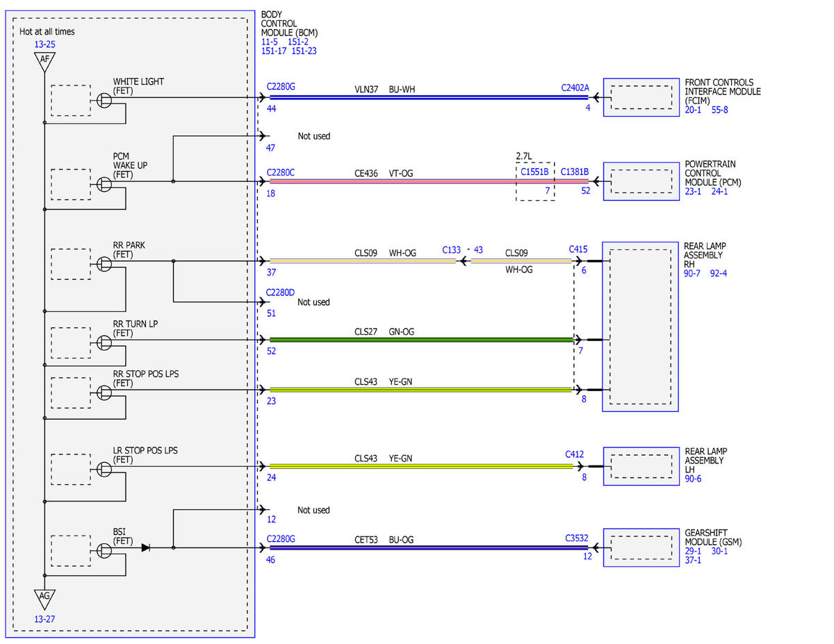Open FCIM page reference 20-1

[694, 110]
